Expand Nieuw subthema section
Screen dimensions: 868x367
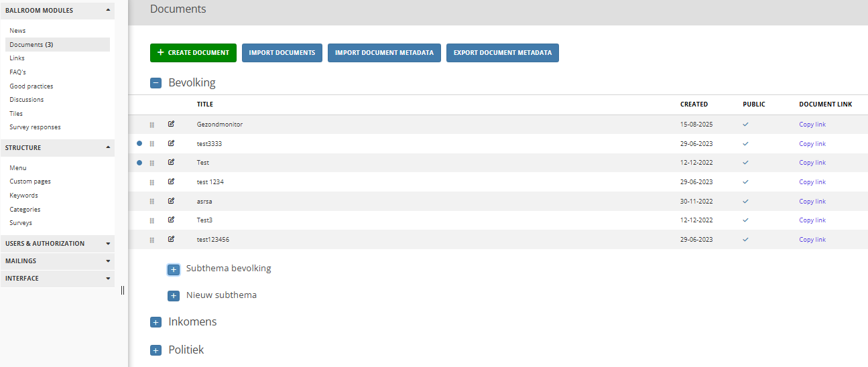pos(174,296)
